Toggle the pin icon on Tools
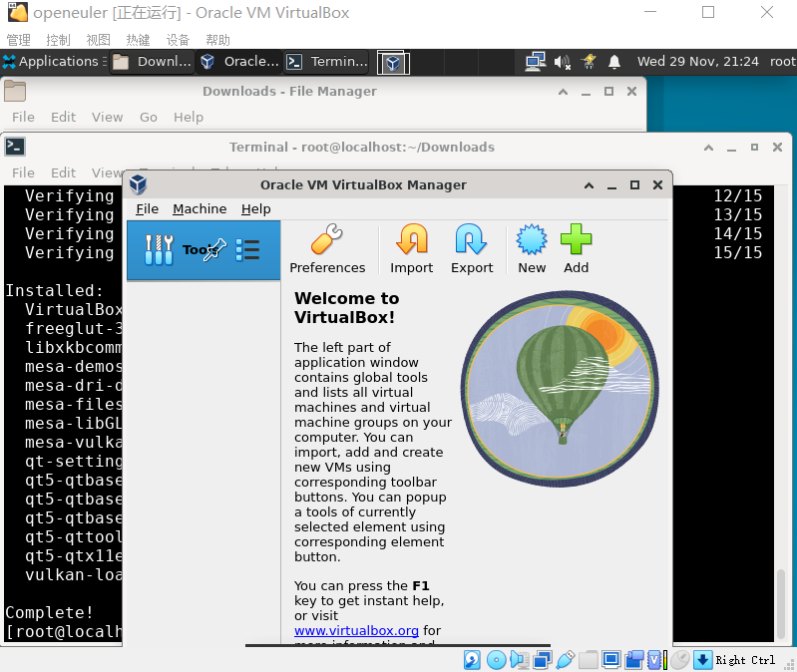Image resolution: width=797 pixels, height=672 pixels. tap(214, 250)
